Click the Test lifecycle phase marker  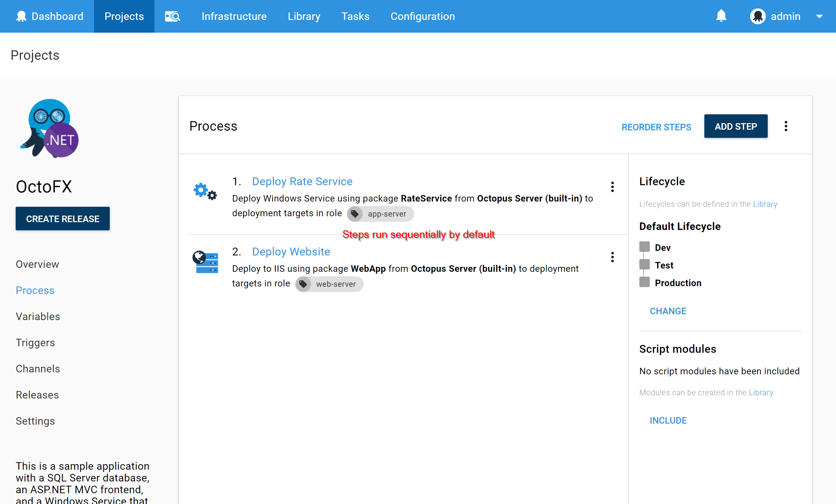644,264
